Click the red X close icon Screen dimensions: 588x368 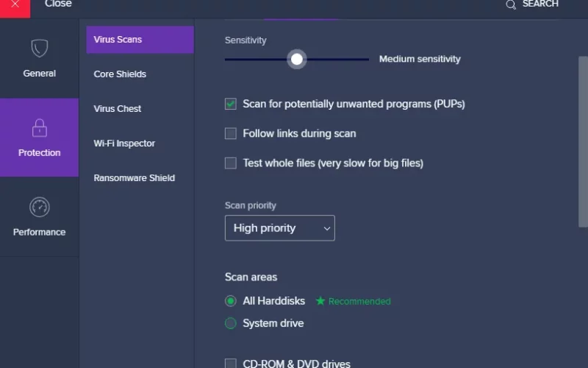(x=15, y=6)
